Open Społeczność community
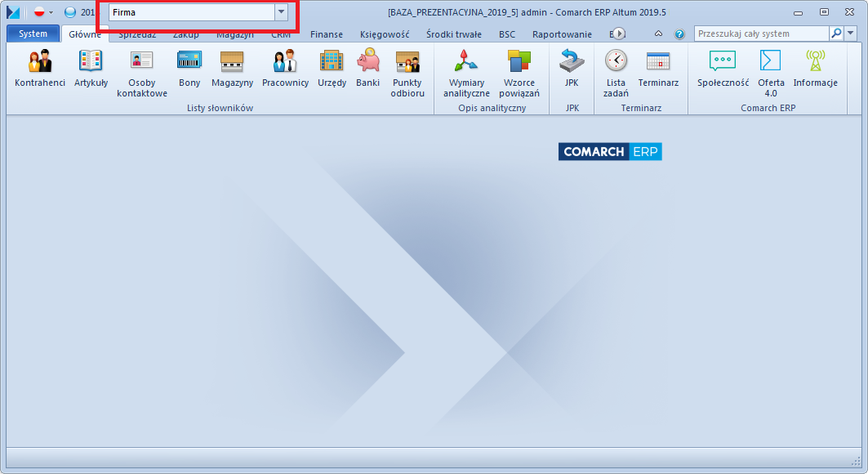868x474 pixels. coord(723,69)
